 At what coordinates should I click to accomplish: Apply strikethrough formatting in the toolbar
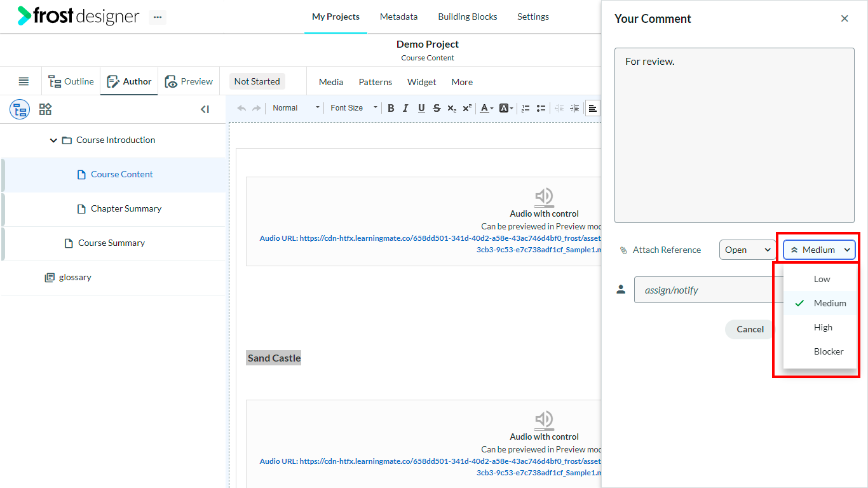(x=437, y=108)
